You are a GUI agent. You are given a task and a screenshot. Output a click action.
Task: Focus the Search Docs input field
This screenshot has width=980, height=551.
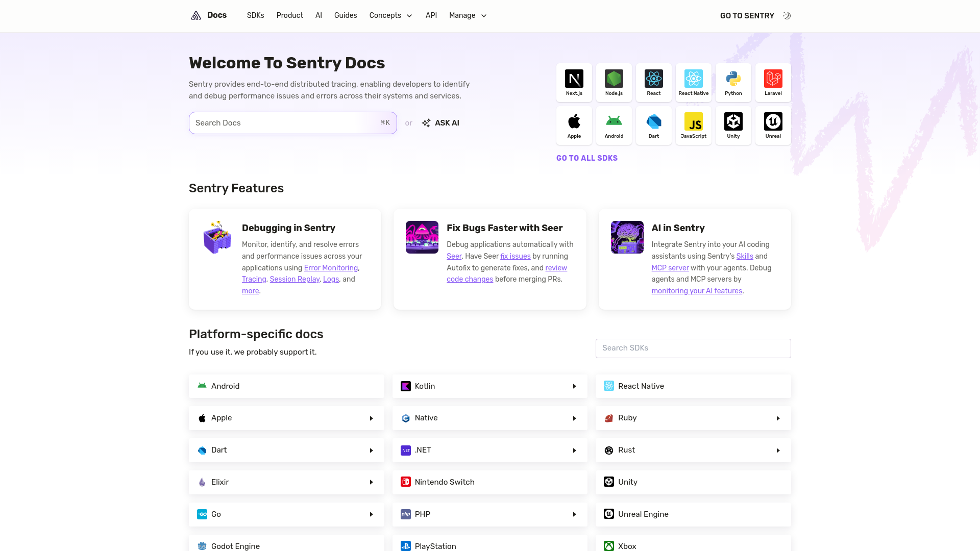(293, 123)
